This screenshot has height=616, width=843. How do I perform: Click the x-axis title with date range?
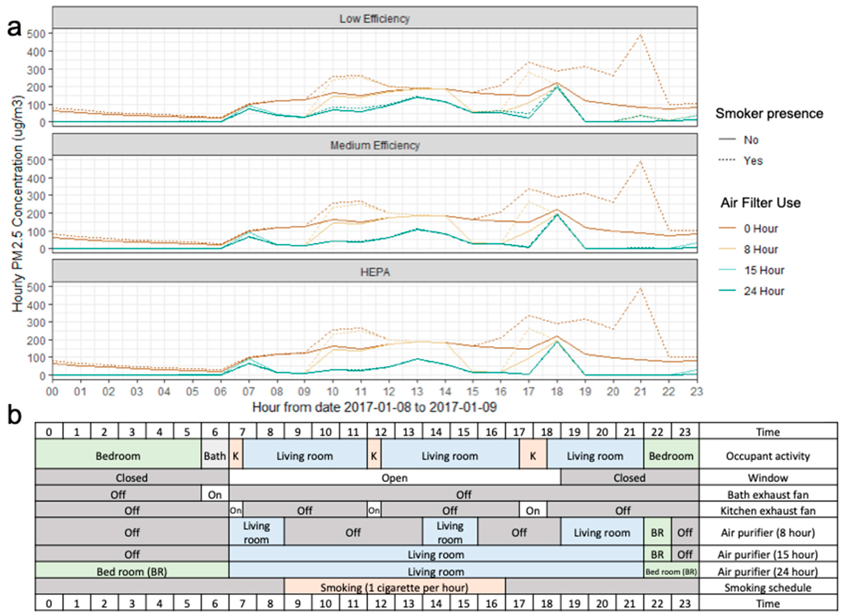375,407
